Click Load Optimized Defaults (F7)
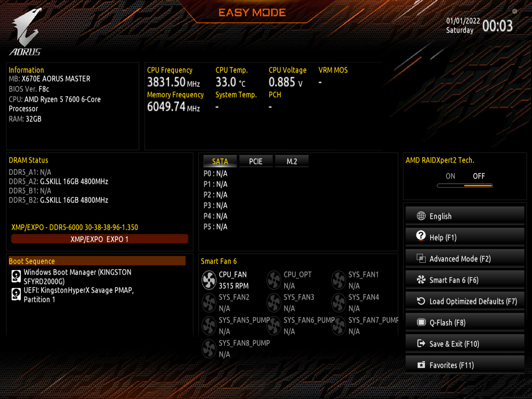 click(465, 301)
